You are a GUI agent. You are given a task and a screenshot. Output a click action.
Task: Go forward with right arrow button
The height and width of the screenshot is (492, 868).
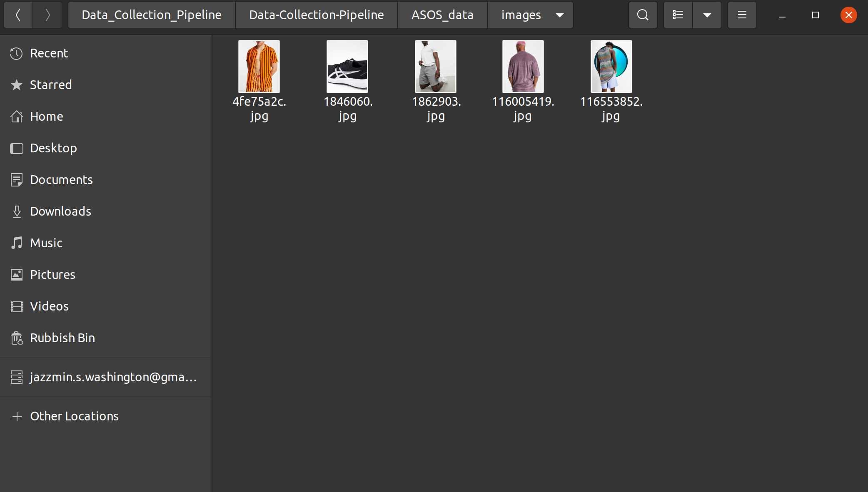point(47,15)
